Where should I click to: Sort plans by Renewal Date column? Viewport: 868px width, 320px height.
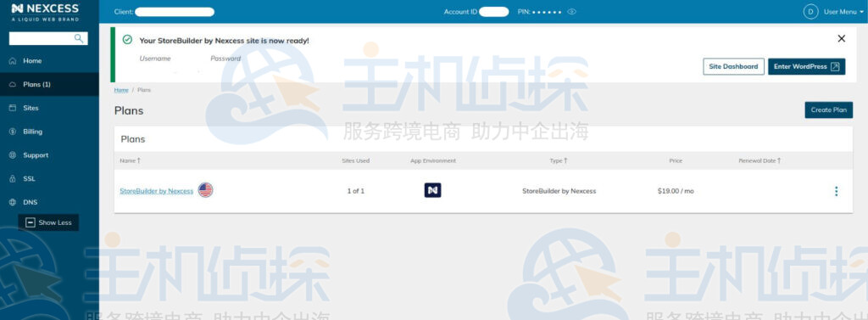coord(759,160)
